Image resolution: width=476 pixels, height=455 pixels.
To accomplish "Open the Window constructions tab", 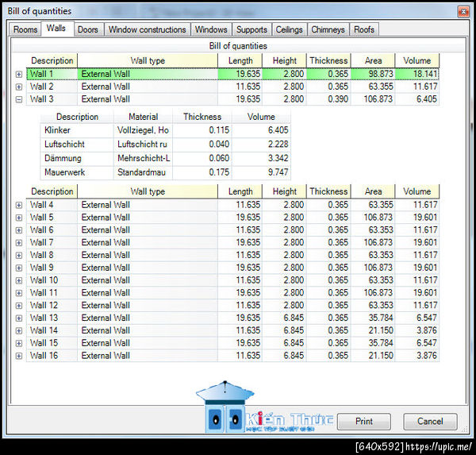I will tap(148, 29).
